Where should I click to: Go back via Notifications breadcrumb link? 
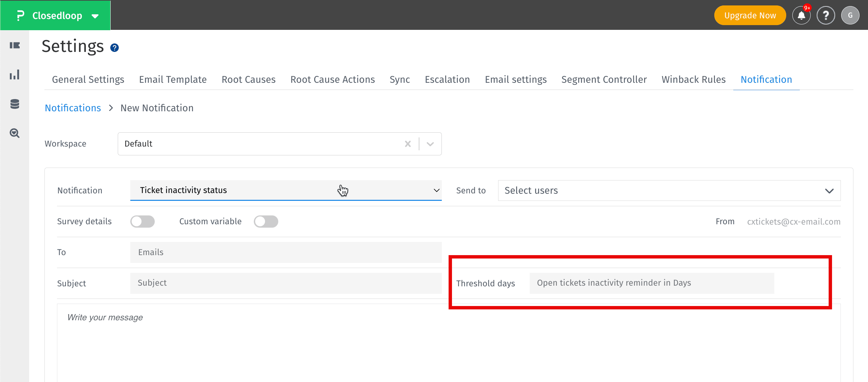click(73, 108)
